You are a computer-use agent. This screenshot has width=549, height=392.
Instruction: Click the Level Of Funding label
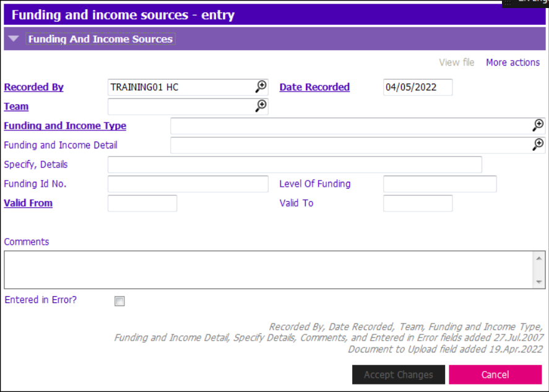[315, 184]
